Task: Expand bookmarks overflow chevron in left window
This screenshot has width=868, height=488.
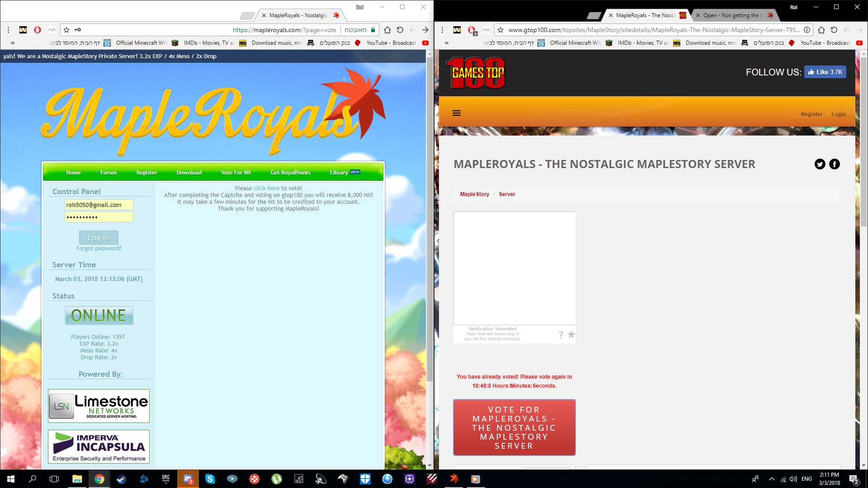Action: click(13, 43)
